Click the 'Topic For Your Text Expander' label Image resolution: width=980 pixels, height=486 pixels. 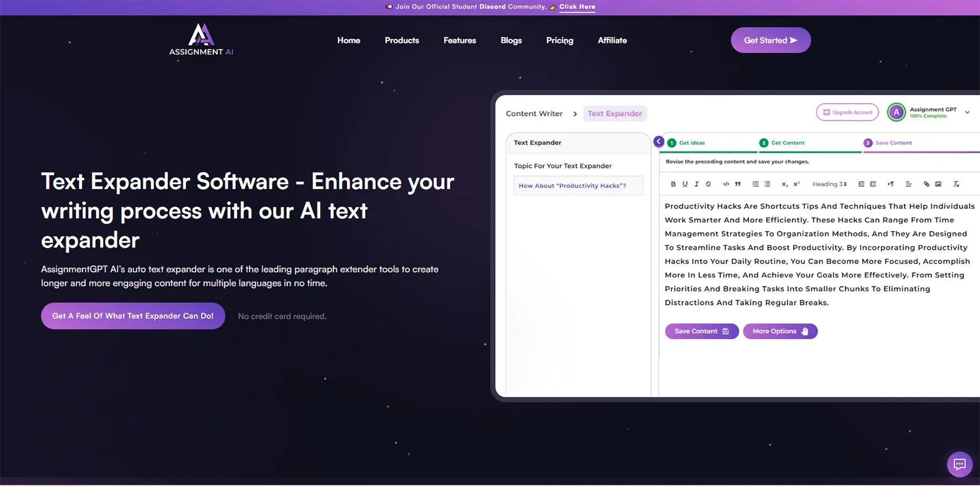(x=562, y=166)
